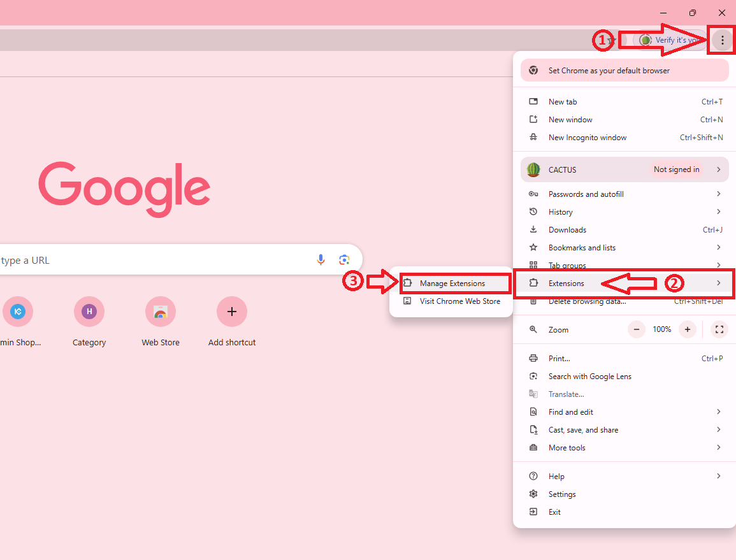Expand the Help submenu arrow

(719, 476)
